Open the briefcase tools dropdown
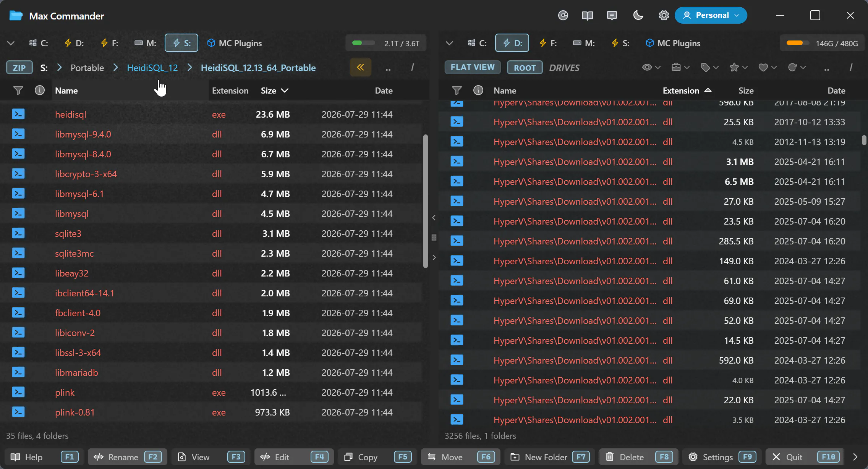Viewport: 868px width, 469px height. pos(680,67)
